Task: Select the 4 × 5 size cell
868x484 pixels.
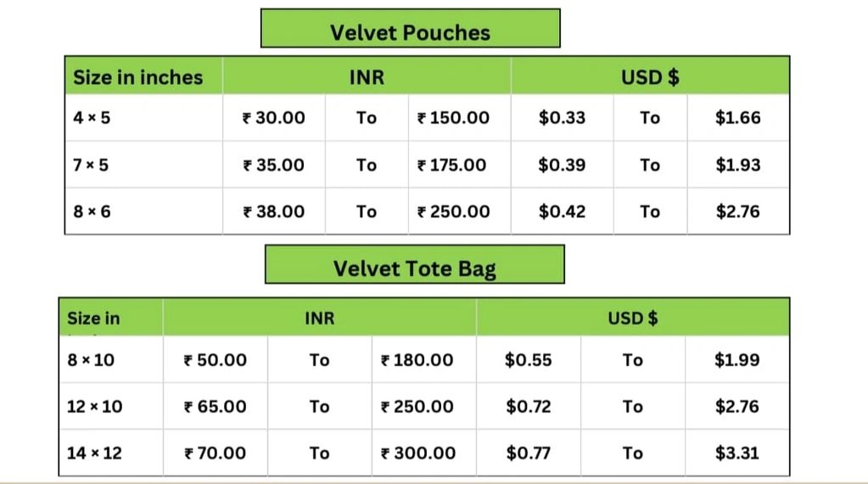Action: [92, 118]
